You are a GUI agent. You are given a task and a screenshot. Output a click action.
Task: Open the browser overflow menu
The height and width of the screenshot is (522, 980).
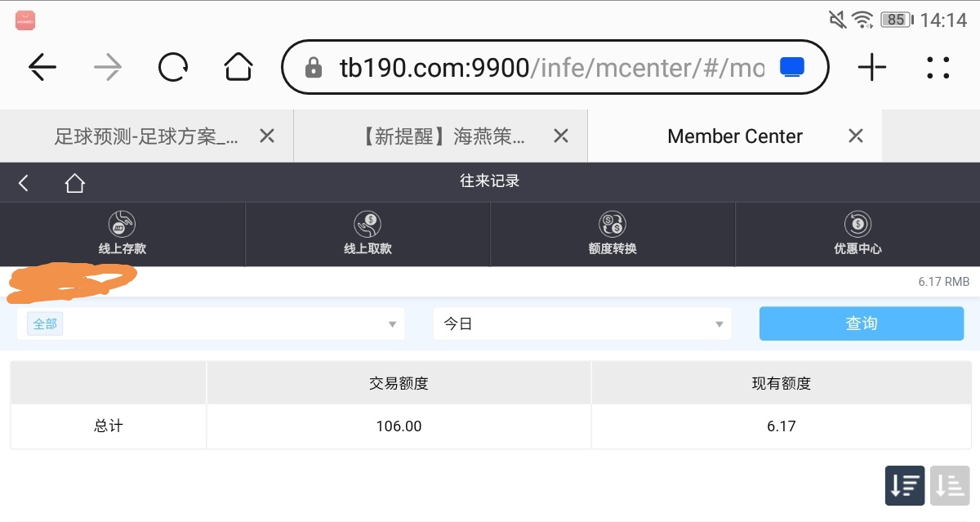[938, 67]
